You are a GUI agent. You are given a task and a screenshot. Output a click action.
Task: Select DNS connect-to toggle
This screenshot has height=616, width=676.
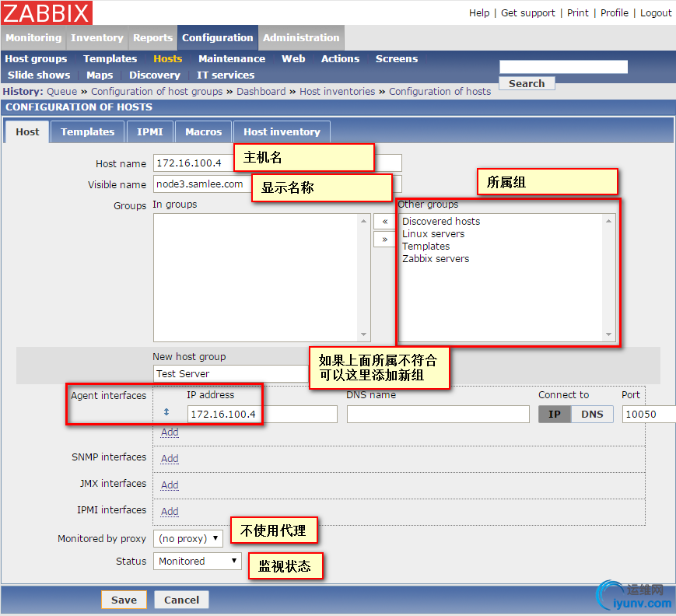(x=591, y=415)
